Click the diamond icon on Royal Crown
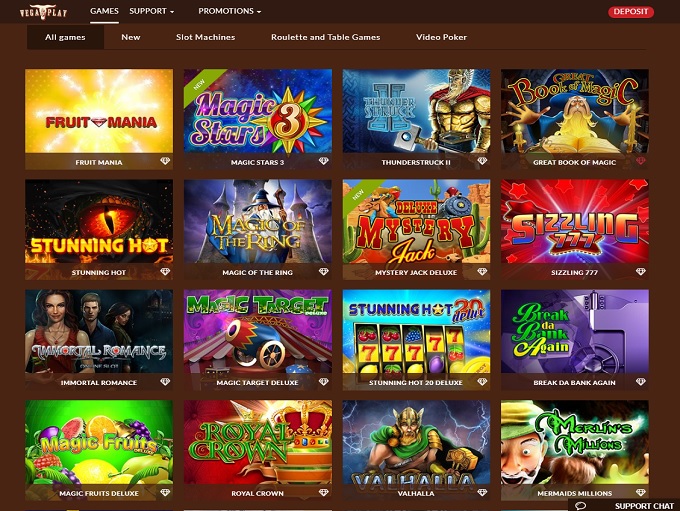 tap(324, 492)
